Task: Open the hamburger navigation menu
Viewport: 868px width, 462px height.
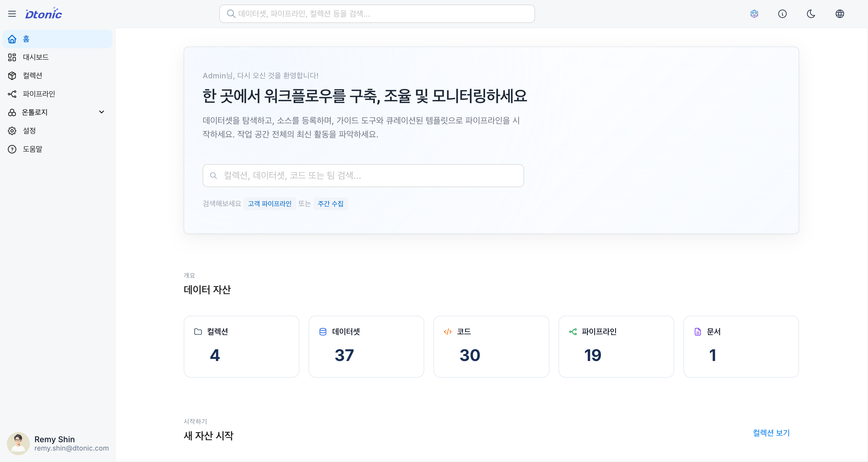Action: [12, 13]
